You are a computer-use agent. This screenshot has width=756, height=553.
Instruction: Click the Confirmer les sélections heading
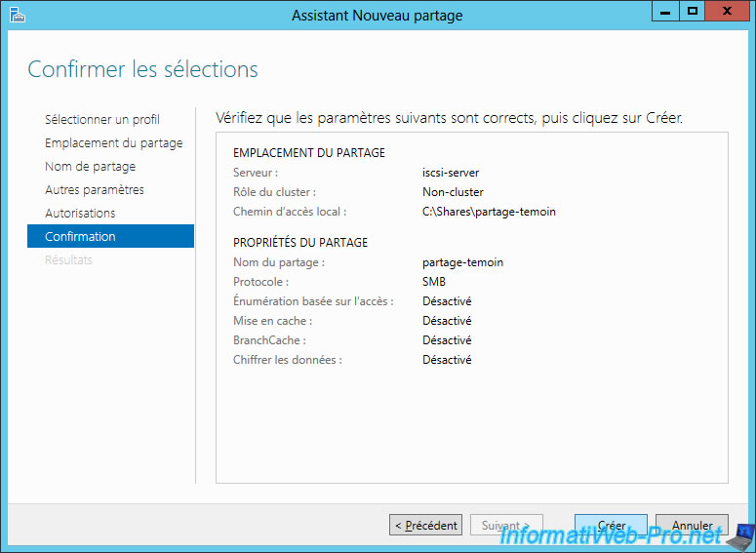tap(142, 69)
